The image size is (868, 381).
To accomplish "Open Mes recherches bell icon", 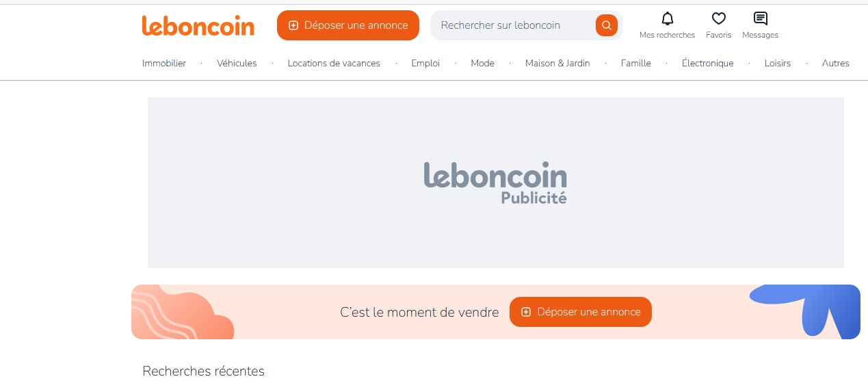I will (x=667, y=18).
